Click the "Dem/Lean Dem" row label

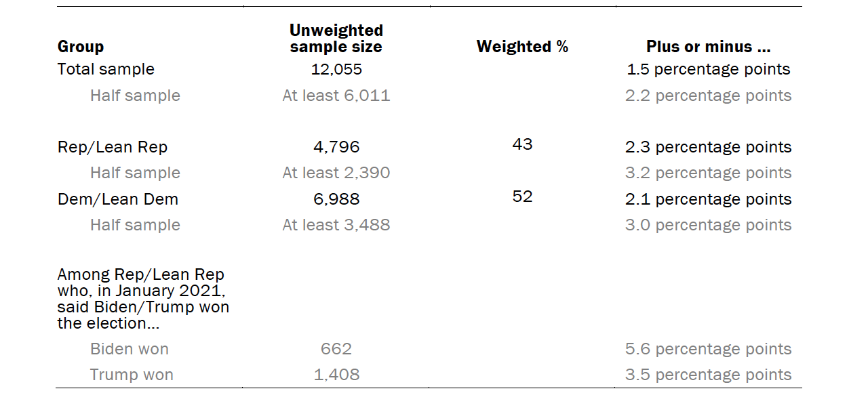coord(118,199)
